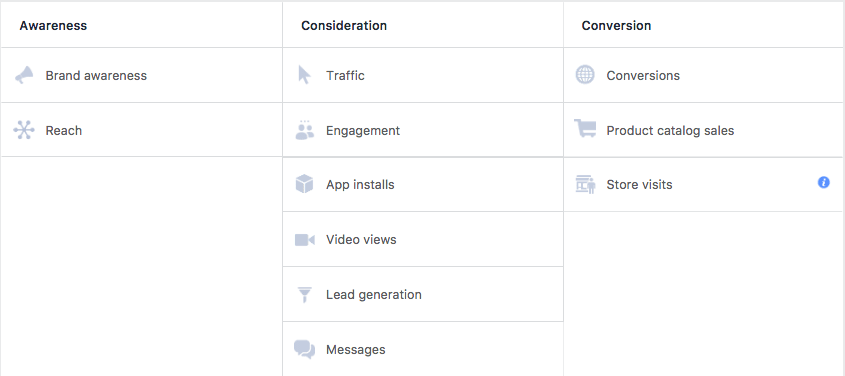Viewport: 845px width, 376px height.
Task: Select the Lead generation funnel icon
Action: 304,295
